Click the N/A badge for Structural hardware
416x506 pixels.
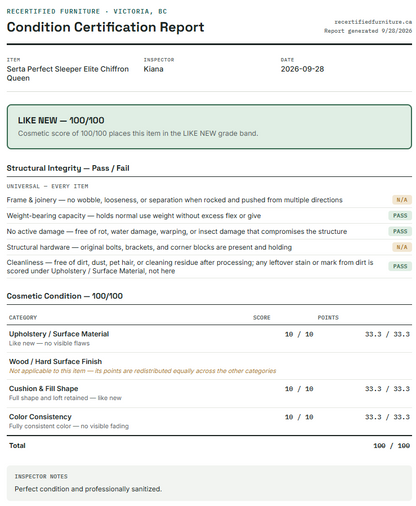pos(402,247)
